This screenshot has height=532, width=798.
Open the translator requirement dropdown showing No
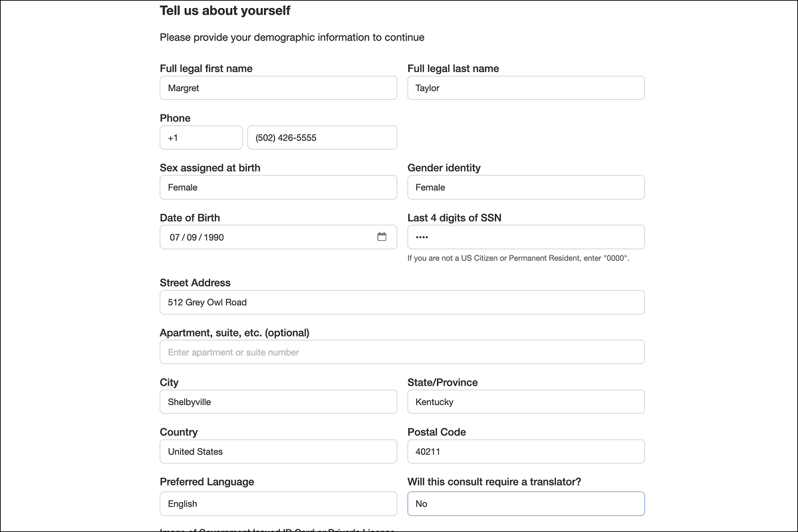point(525,503)
